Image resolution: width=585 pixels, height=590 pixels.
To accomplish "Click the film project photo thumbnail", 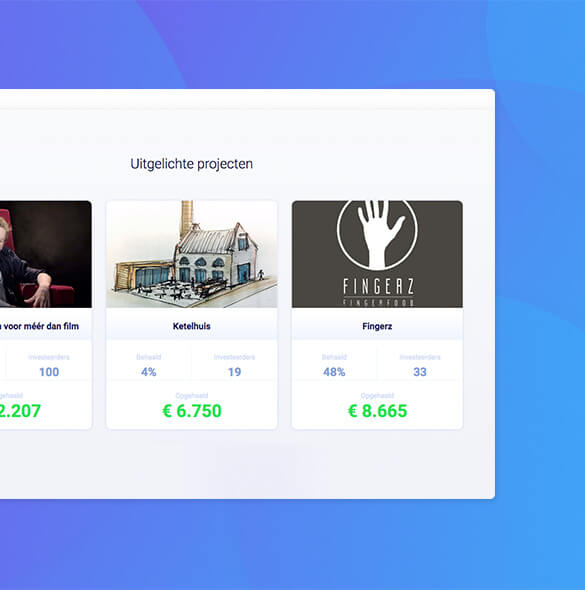I will click(46, 254).
